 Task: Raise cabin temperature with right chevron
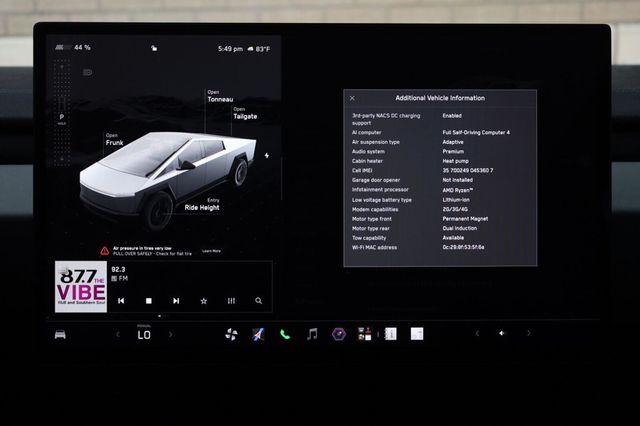coord(171,335)
